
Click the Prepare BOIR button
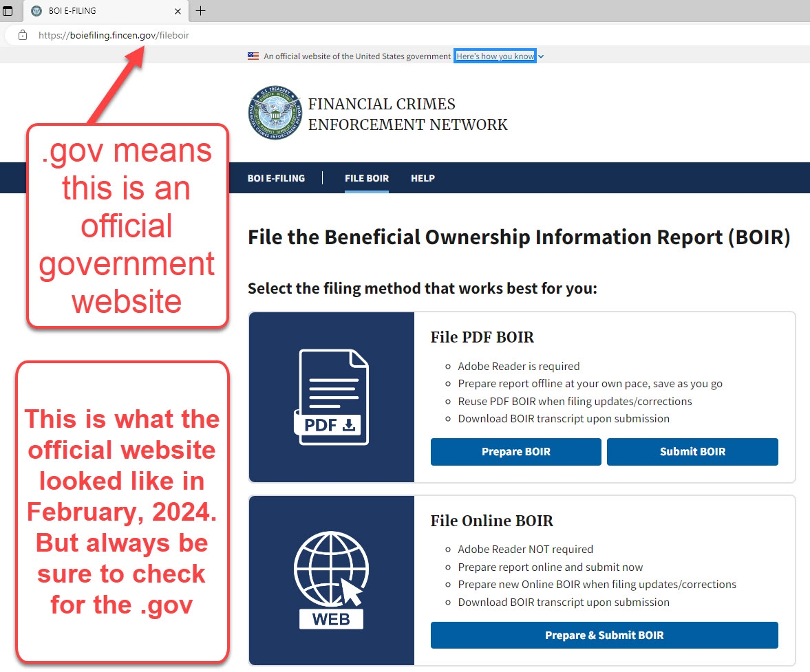(516, 452)
